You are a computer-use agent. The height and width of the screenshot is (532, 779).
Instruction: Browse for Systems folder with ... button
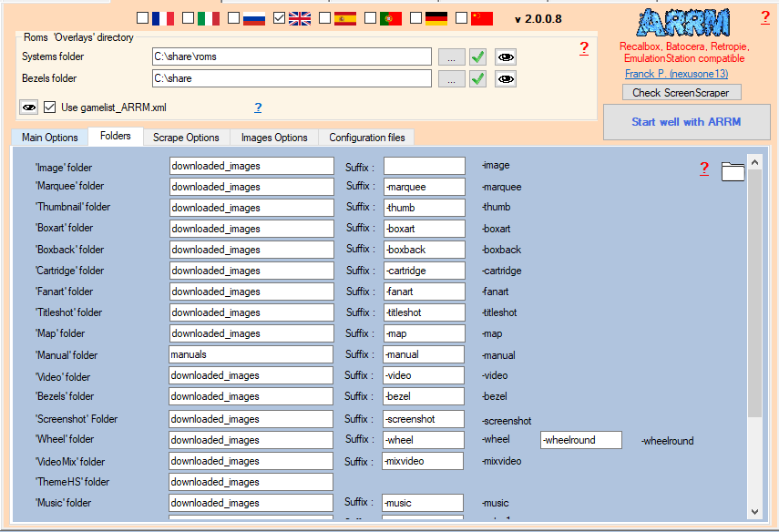pos(451,57)
